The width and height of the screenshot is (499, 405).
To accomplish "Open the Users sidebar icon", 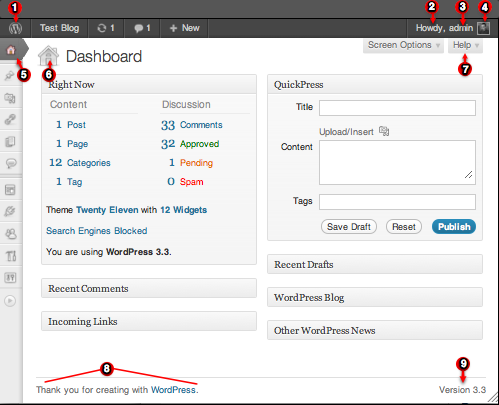I will tap(11, 234).
